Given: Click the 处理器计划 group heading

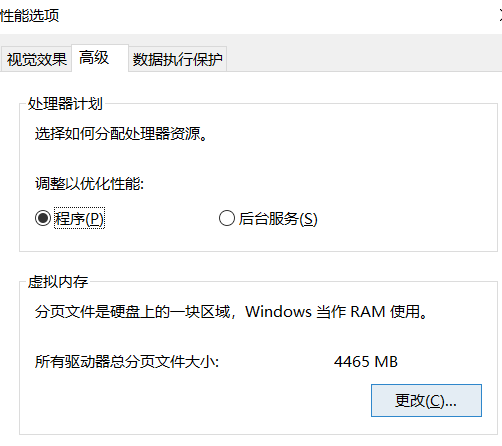Looking at the screenshot, I should pos(65,104).
